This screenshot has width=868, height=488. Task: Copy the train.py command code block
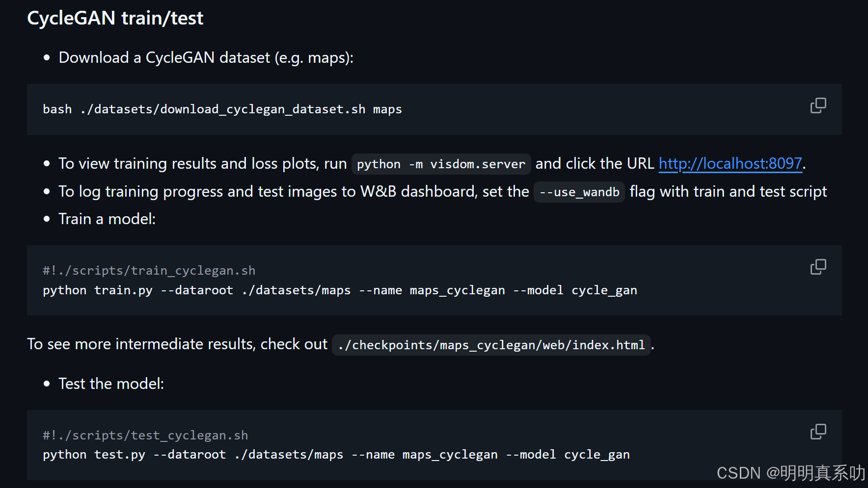(818, 267)
